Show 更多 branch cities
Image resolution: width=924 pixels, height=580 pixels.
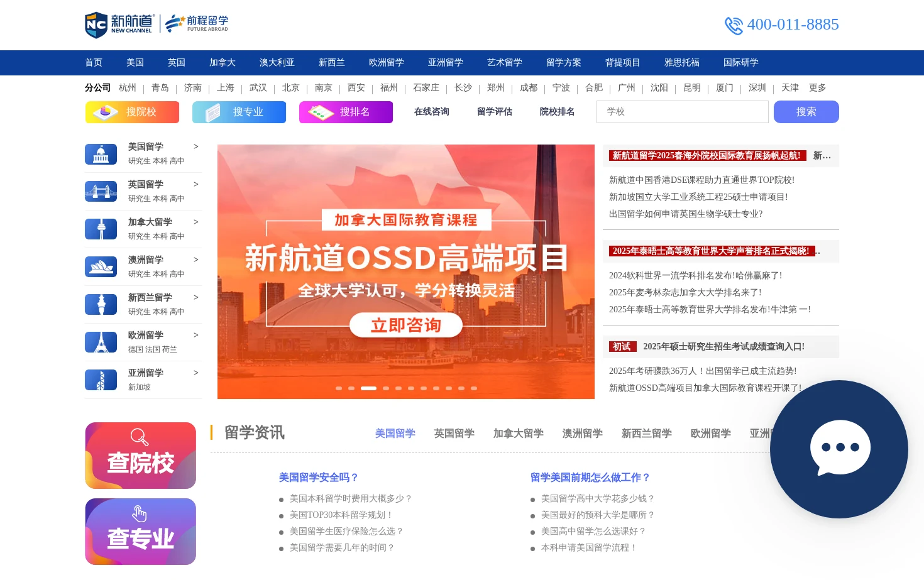pyautogui.click(x=818, y=88)
